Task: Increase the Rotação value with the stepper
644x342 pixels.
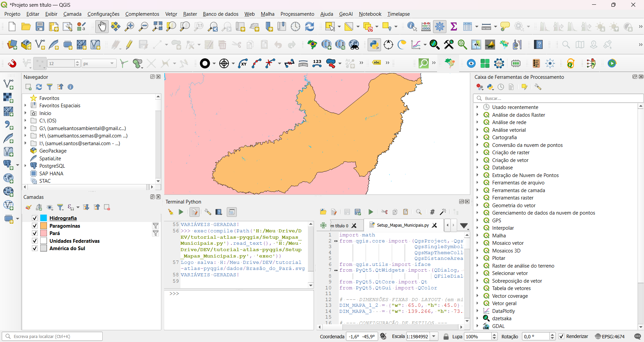Action: (552, 334)
